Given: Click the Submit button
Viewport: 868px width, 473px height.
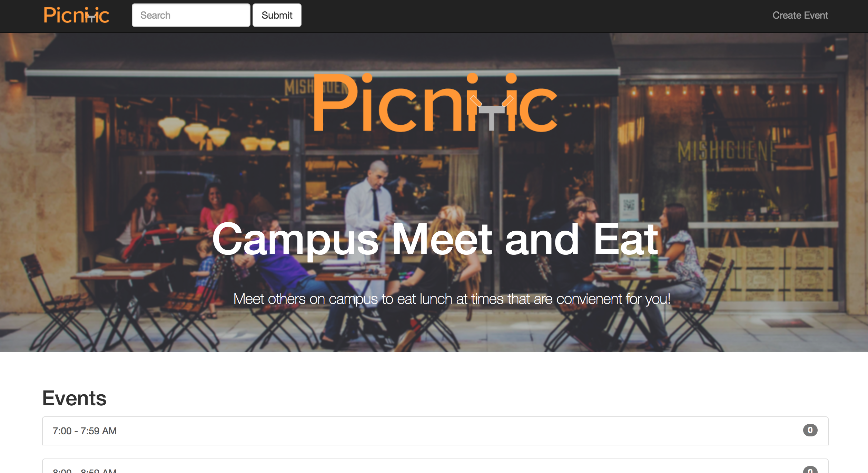Looking at the screenshot, I should pos(277,15).
